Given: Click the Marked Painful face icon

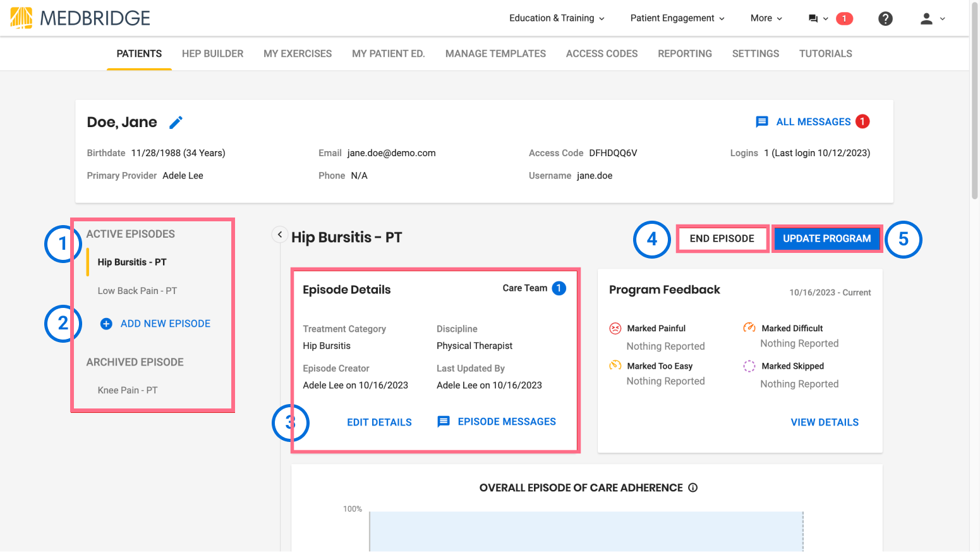Looking at the screenshot, I should (615, 328).
